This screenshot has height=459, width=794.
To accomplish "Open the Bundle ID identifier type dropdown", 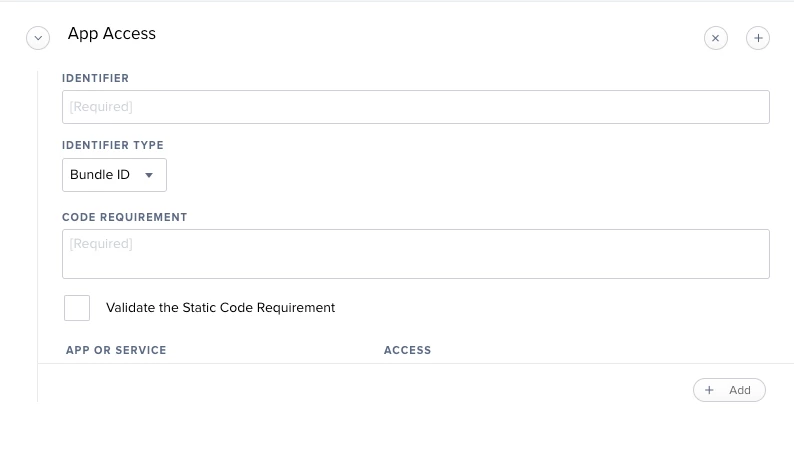I will [114, 175].
